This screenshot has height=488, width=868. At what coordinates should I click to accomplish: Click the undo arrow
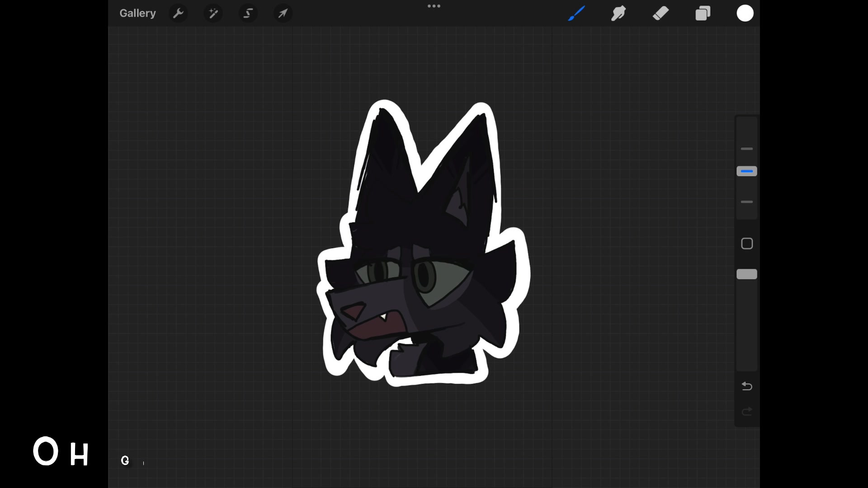click(747, 386)
